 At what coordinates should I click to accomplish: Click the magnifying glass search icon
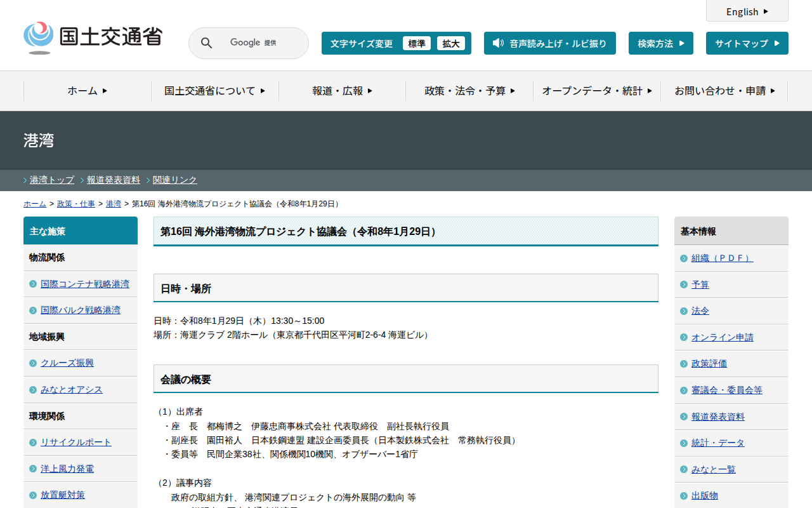[x=206, y=43]
